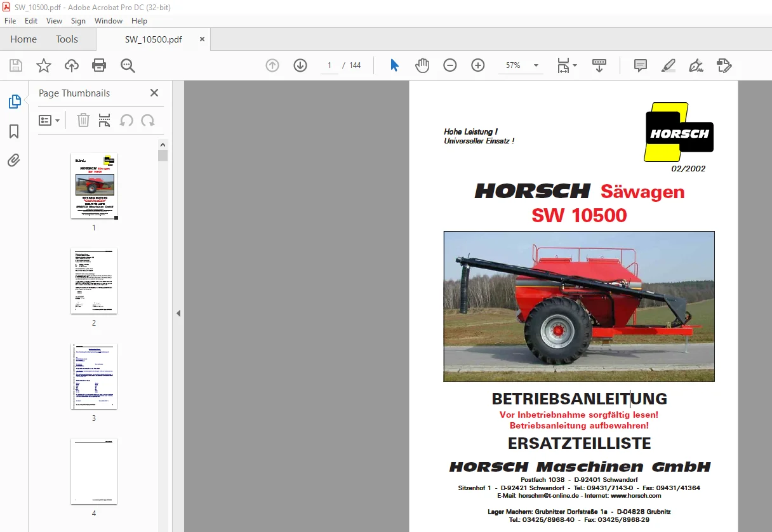Click the print pages thumbnail panel icon
The width and height of the screenshot is (772, 532).
pyautogui.click(x=105, y=120)
